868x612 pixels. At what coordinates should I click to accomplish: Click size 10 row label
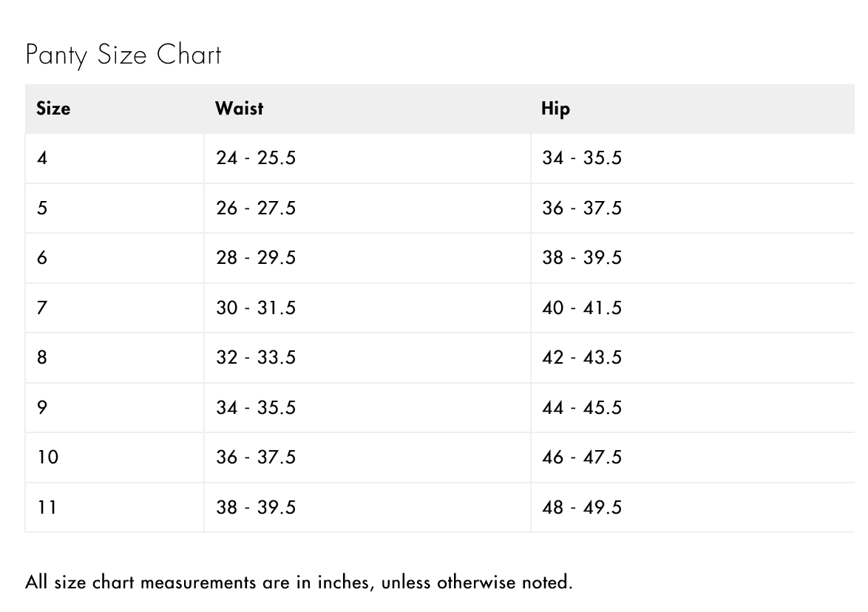47,457
